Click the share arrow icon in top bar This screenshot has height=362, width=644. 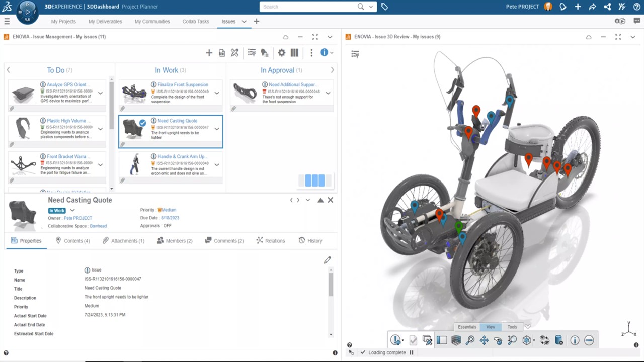[593, 7]
